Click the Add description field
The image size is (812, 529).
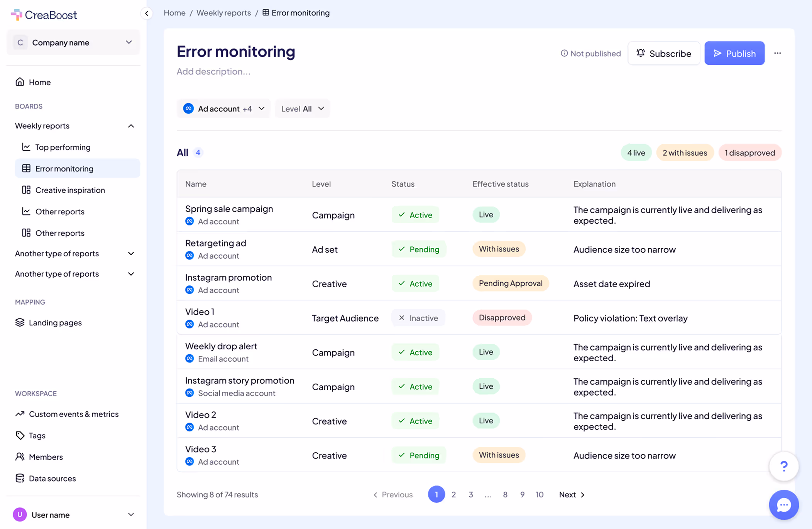tap(213, 72)
